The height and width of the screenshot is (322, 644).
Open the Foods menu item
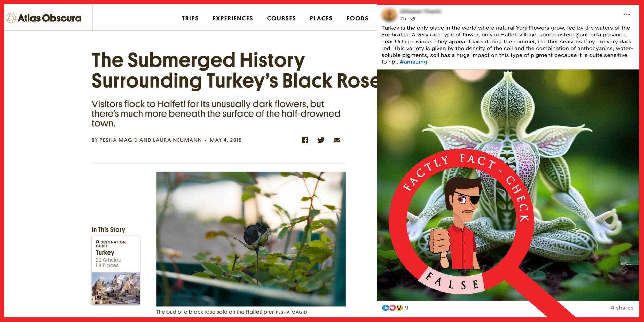[x=357, y=18]
